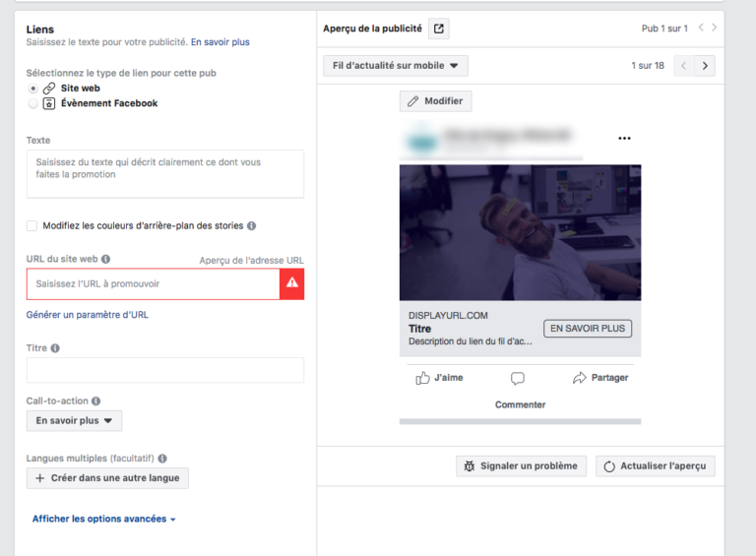This screenshot has width=756, height=556.
Task: Select Site web link type radio button
Action: pyautogui.click(x=32, y=89)
